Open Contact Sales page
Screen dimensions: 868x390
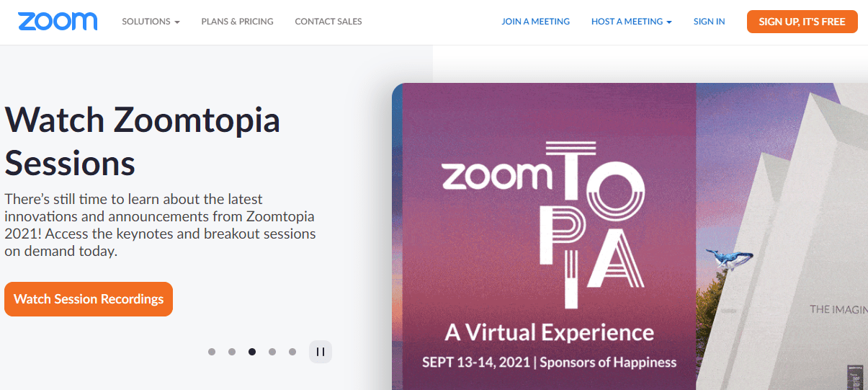pyautogui.click(x=328, y=22)
